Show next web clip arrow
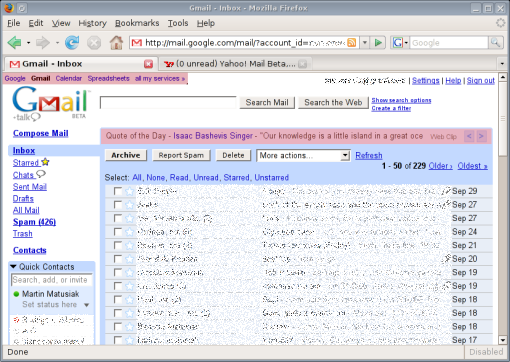This screenshot has height=362, width=510. point(481,136)
